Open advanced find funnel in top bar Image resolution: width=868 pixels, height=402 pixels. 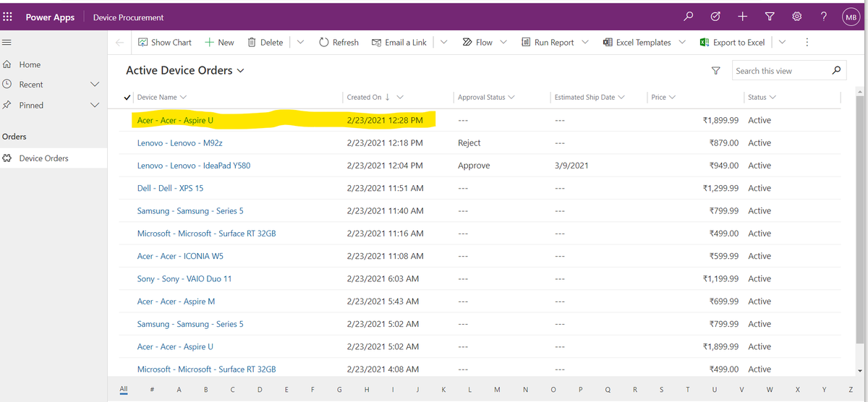point(770,17)
